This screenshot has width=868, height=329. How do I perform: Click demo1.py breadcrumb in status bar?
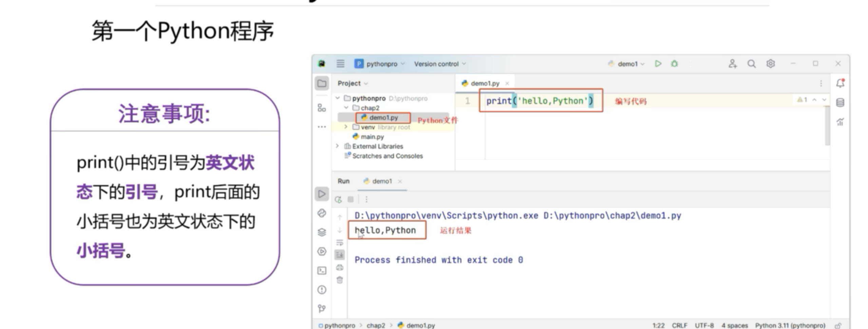416,325
